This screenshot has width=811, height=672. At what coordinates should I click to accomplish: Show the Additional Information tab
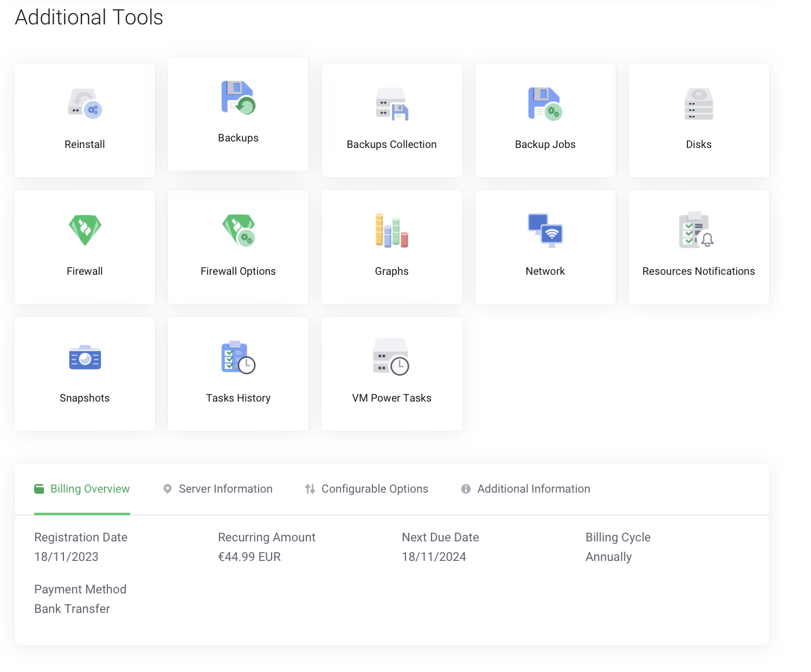[x=526, y=489]
